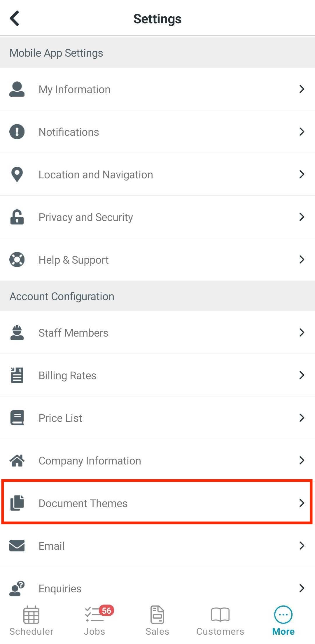
Task: Open Document Themes via its right chevron
Action: pos(302,503)
